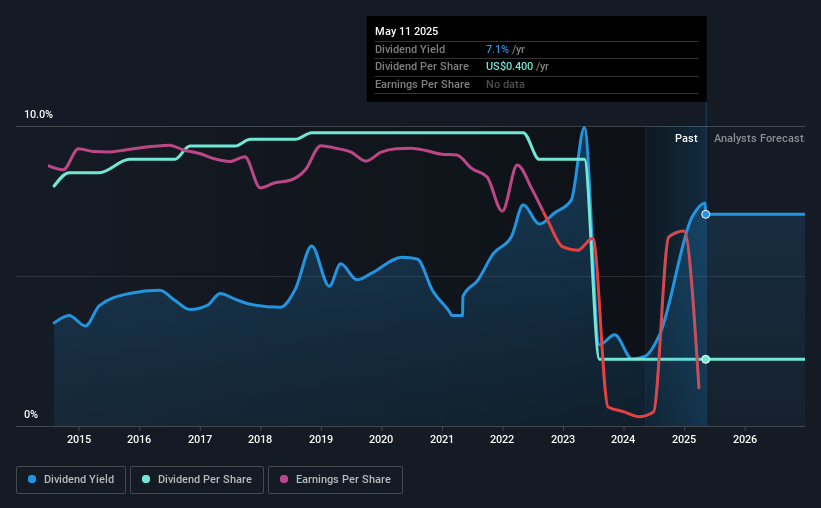
Task: Click the teal dividend per share data point marker
Action: (706, 359)
